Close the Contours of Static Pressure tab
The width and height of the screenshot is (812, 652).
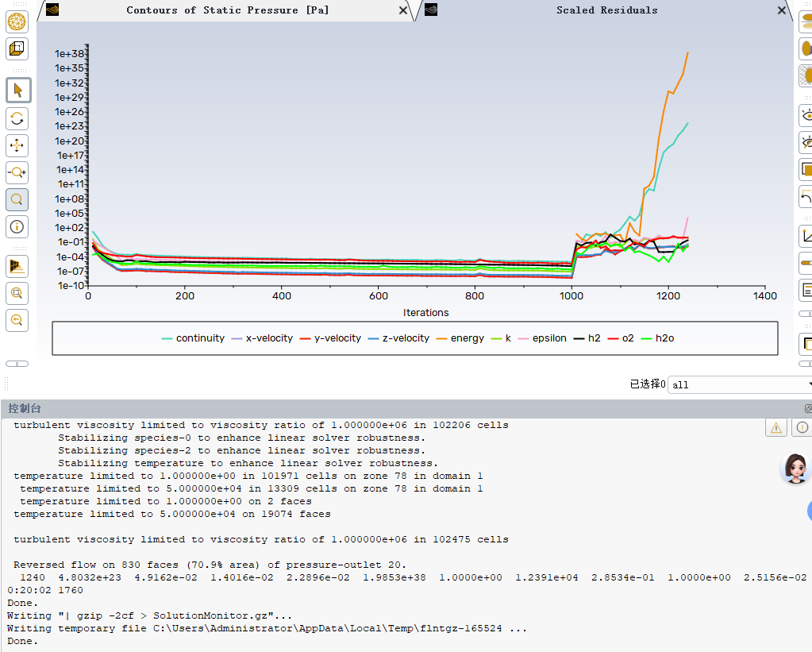[x=403, y=10]
